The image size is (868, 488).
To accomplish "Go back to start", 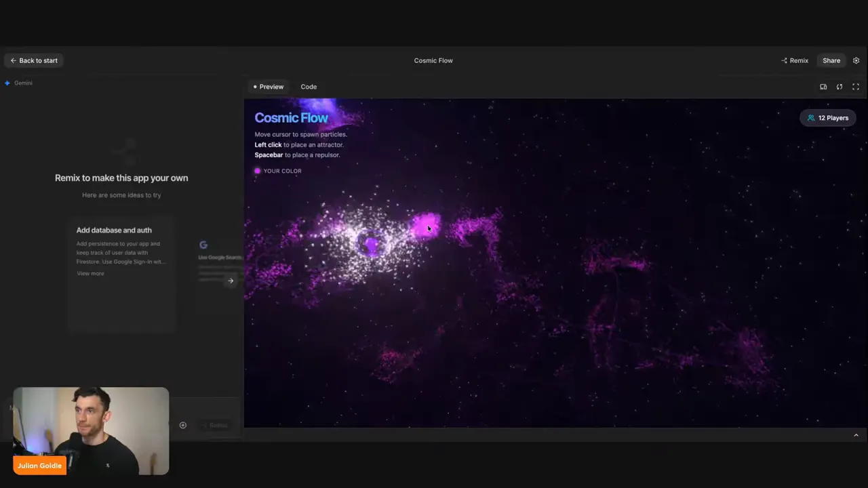I will (x=34, y=60).
